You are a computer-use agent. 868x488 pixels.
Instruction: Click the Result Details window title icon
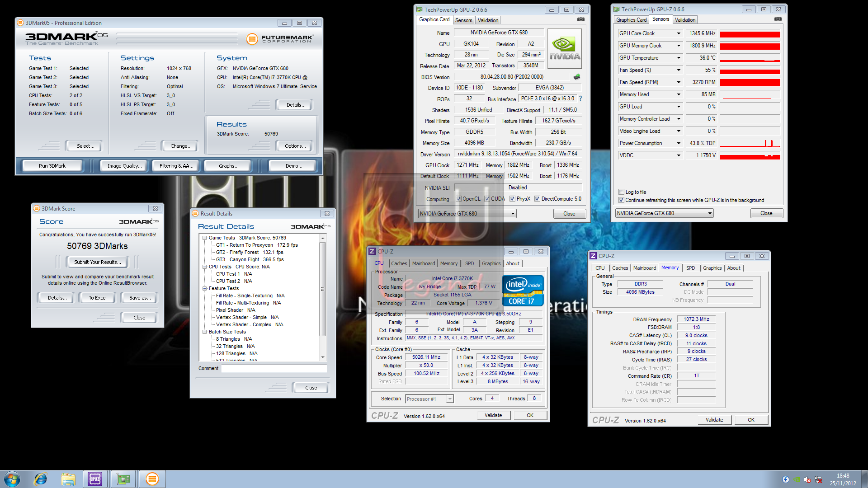195,213
